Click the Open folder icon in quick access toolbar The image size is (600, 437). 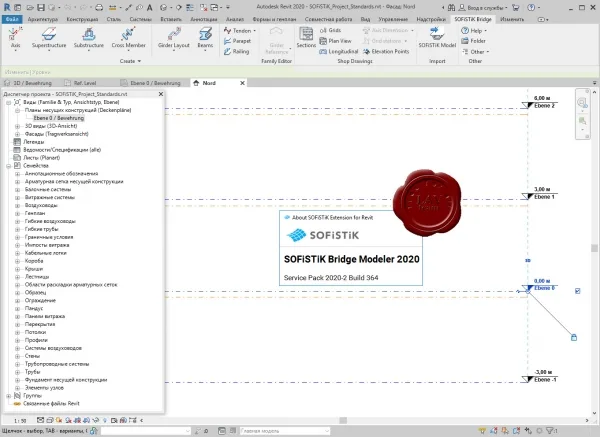click(30, 7)
